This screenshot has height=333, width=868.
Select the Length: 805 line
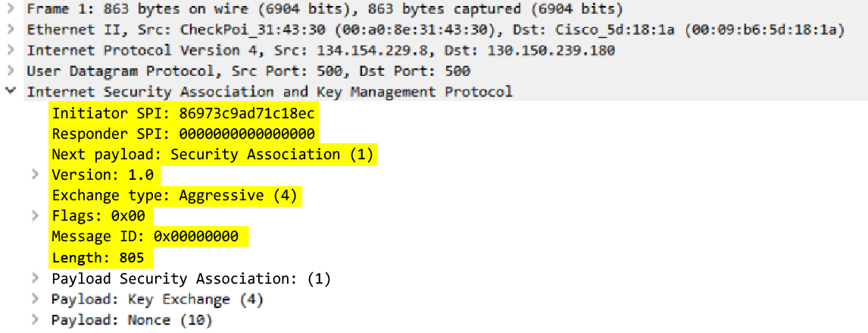98,258
